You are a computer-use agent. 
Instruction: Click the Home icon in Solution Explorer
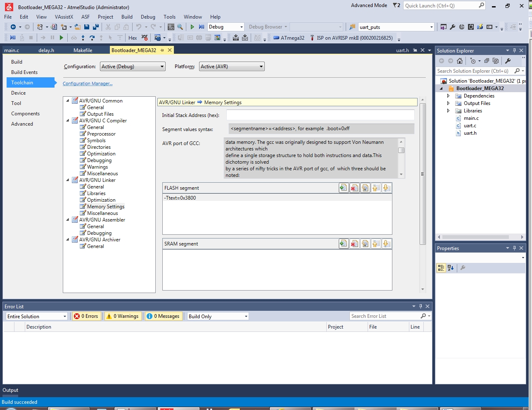pos(460,61)
